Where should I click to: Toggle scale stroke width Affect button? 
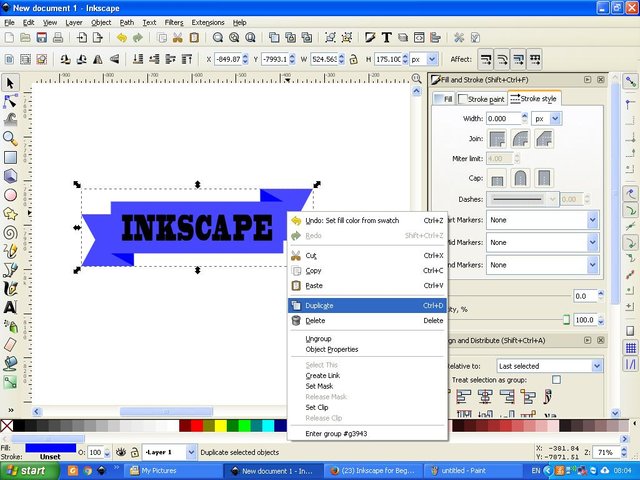coord(486,60)
